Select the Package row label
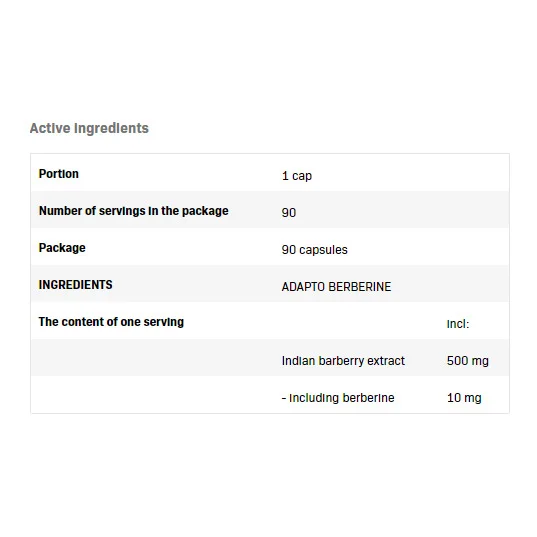This screenshot has height=537, width=537. click(62, 248)
